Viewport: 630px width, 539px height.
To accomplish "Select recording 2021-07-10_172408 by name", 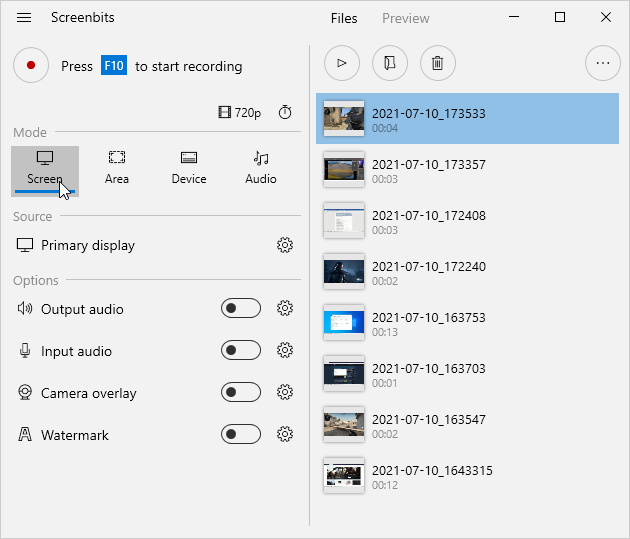I will point(429,216).
